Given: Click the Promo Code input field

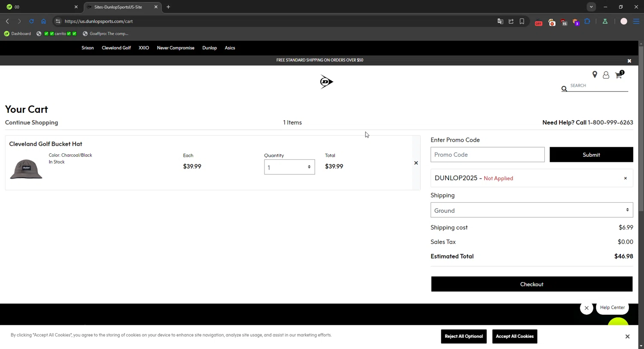Looking at the screenshot, I should pos(487,155).
